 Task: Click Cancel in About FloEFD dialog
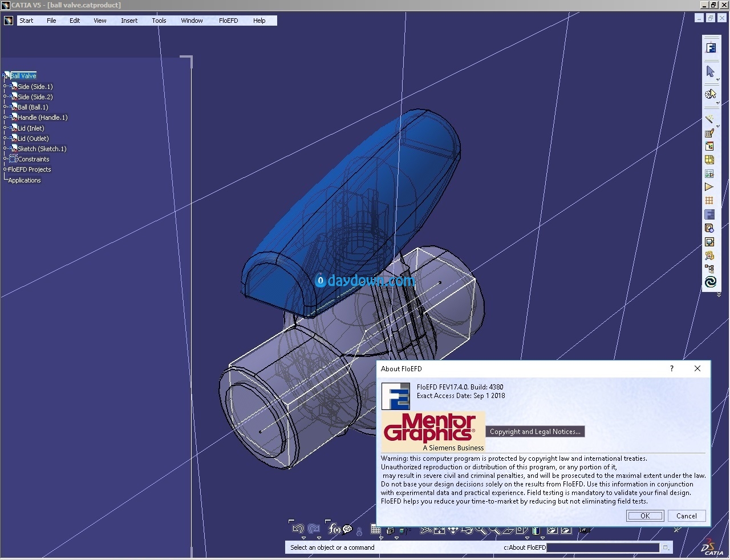pyautogui.click(x=687, y=516)
